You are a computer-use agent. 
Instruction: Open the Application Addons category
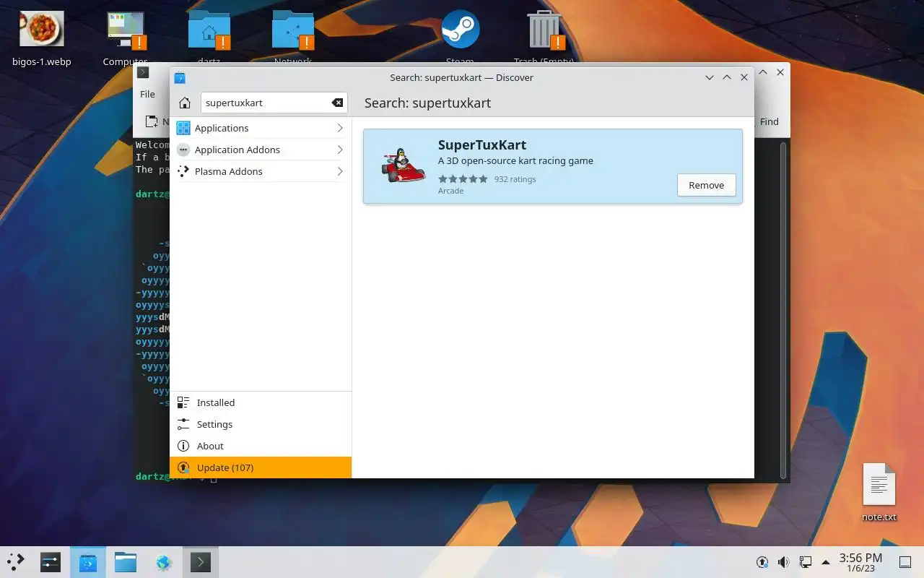point(261,150)
